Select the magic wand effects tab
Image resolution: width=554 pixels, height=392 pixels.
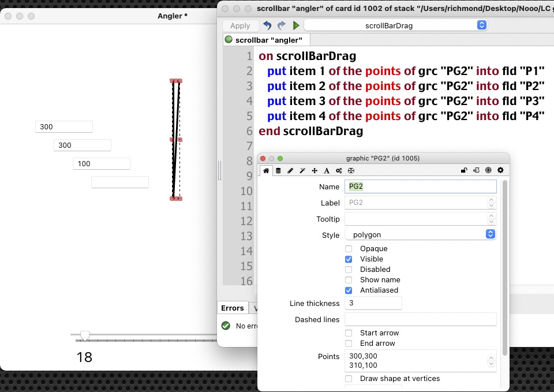point(302,170)
